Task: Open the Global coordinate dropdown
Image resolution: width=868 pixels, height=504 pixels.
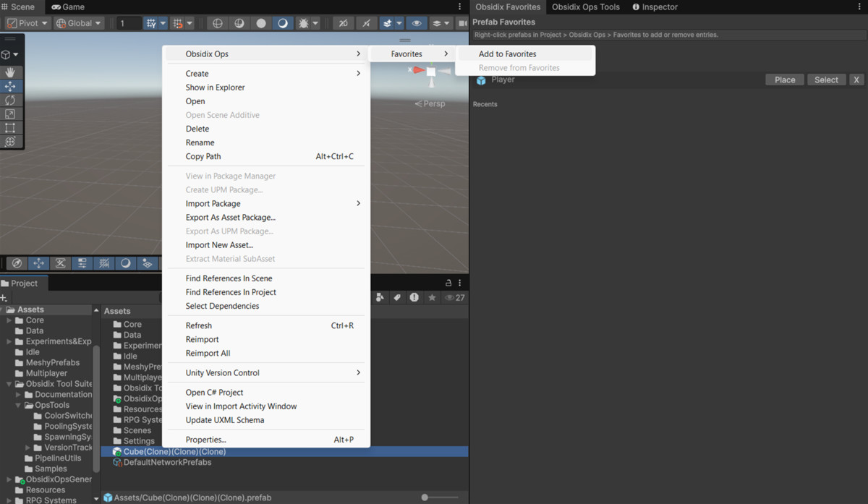Action: 80,23
